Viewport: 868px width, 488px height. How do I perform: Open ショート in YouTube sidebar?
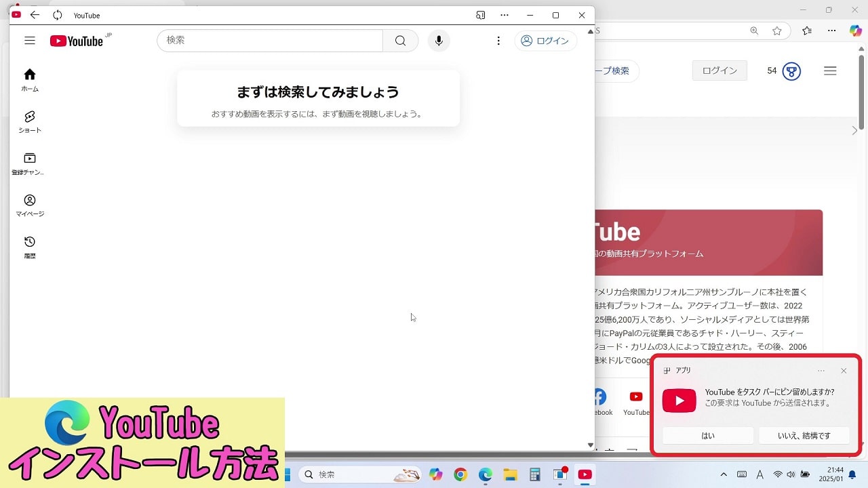[30, 121]
